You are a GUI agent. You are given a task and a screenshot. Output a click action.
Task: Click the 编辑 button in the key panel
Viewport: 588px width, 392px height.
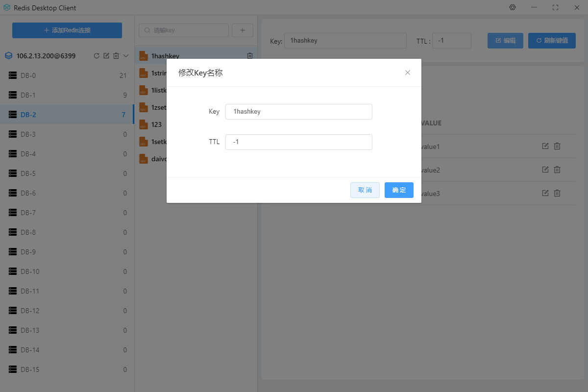(x=505, y=41)
